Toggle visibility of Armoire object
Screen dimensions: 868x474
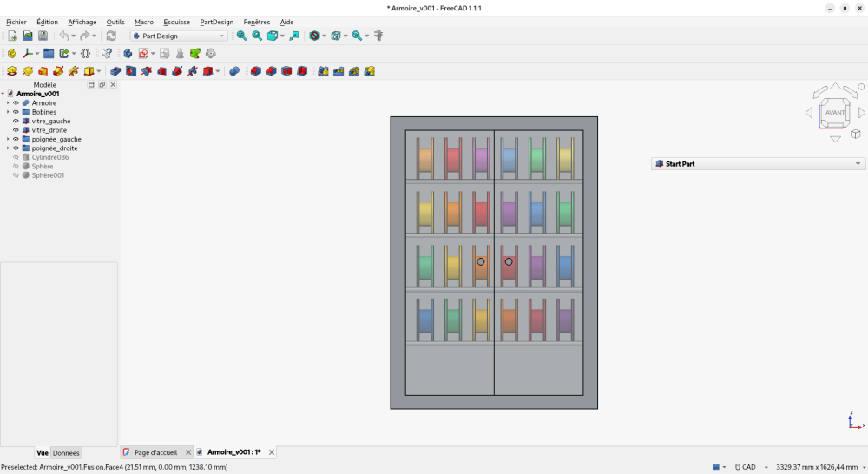[16, 103]
